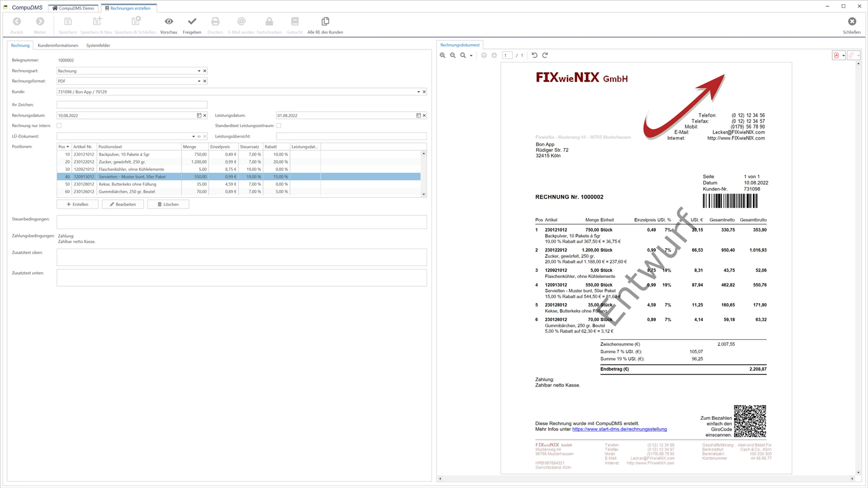The width and height of the screenshot is (868, 488).
Task: Rotate the invoice page counterclockwise
Action: click(535, 55)
